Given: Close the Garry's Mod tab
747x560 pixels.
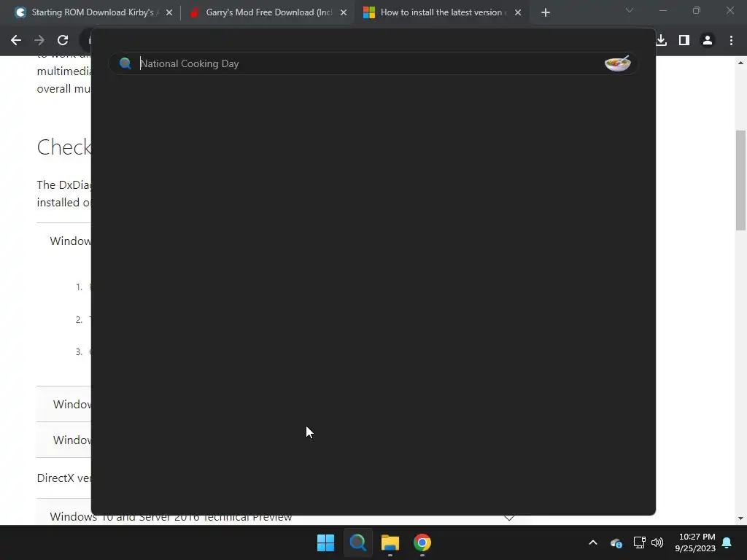Looking at the screenshot, I should pos(344,12).
